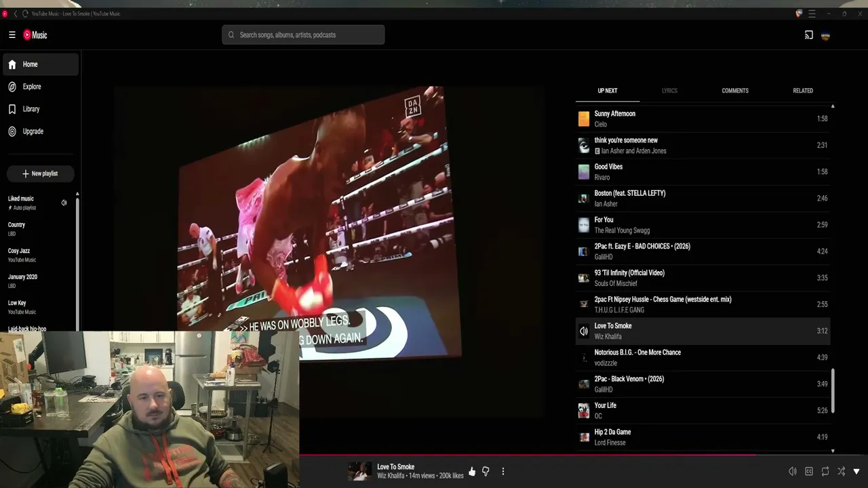
Task: Play 'think you're someone new' from queue
Action: tap(703, 145)
